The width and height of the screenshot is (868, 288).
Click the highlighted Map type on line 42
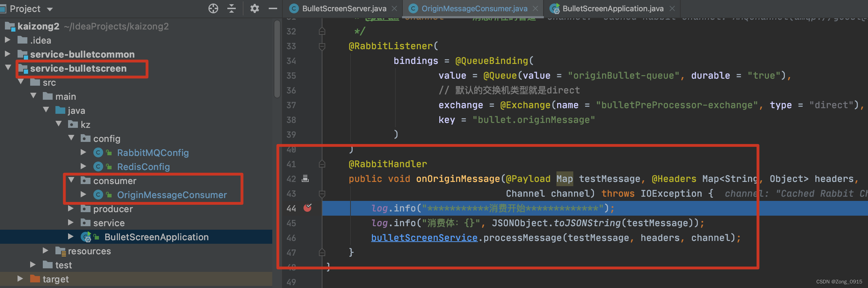564,179
